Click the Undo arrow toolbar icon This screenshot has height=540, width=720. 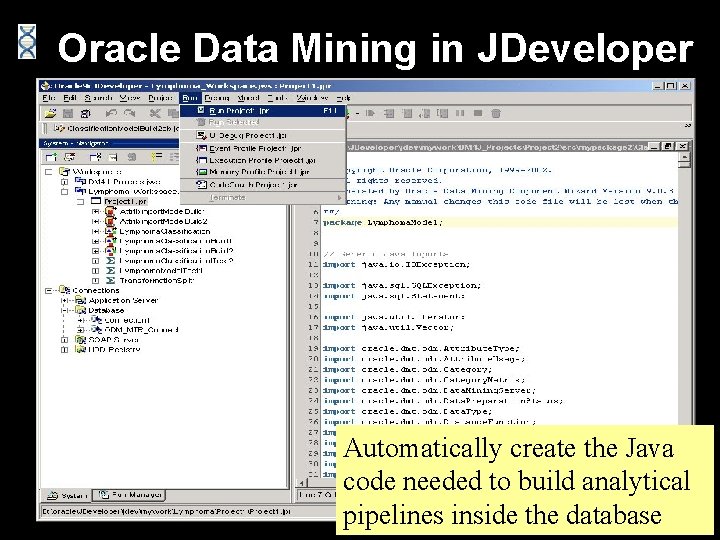click(111, 113)
